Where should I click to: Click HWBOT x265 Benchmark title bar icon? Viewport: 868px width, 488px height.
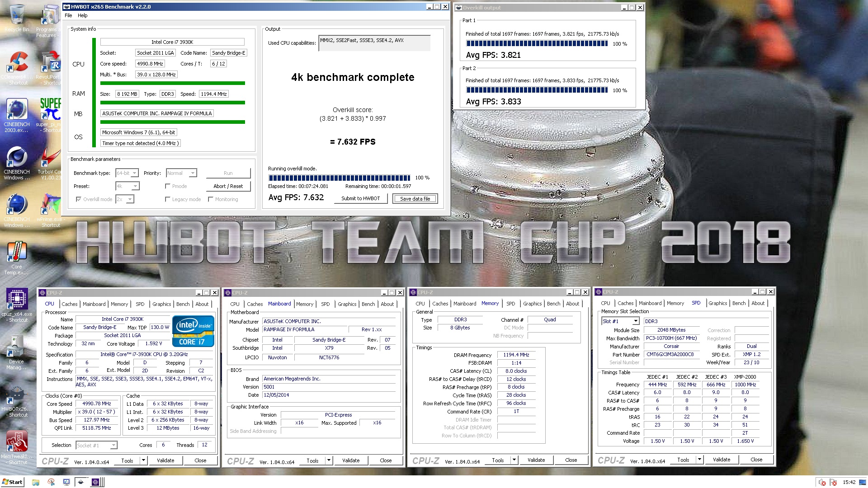coord(67,7)
